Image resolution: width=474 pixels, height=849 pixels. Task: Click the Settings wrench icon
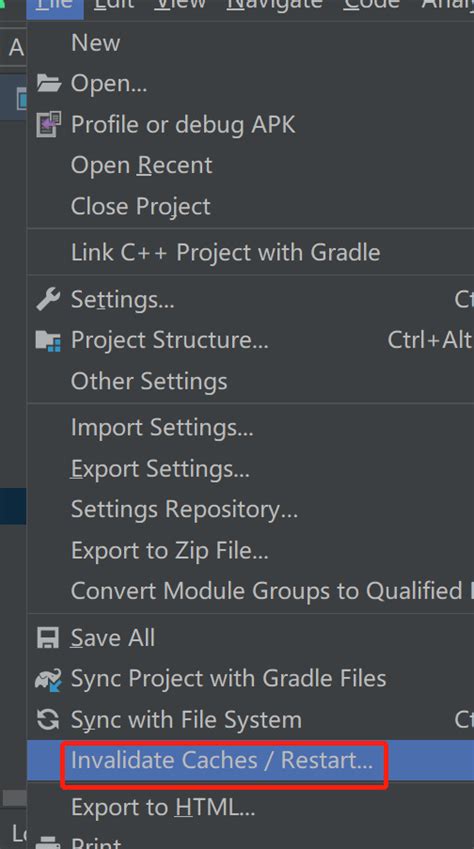[x=48, y=299]
